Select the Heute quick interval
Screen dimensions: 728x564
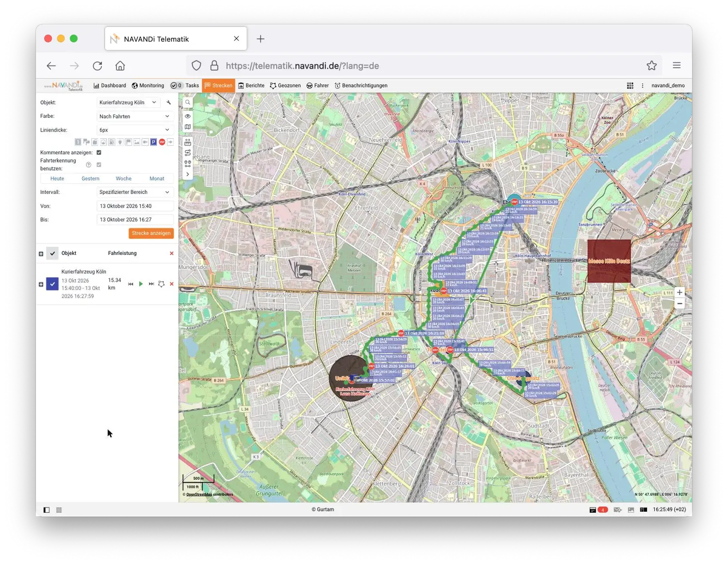(57, 178)
